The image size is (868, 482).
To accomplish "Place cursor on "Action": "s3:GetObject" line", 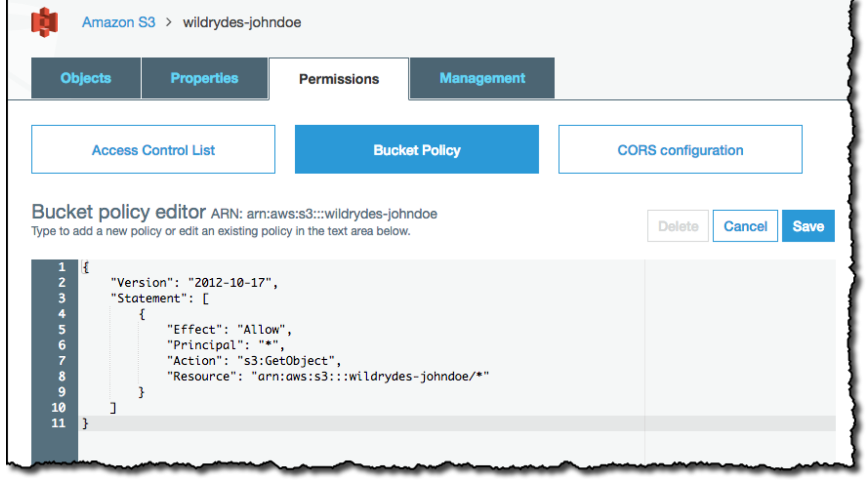I will pos(254,361).
